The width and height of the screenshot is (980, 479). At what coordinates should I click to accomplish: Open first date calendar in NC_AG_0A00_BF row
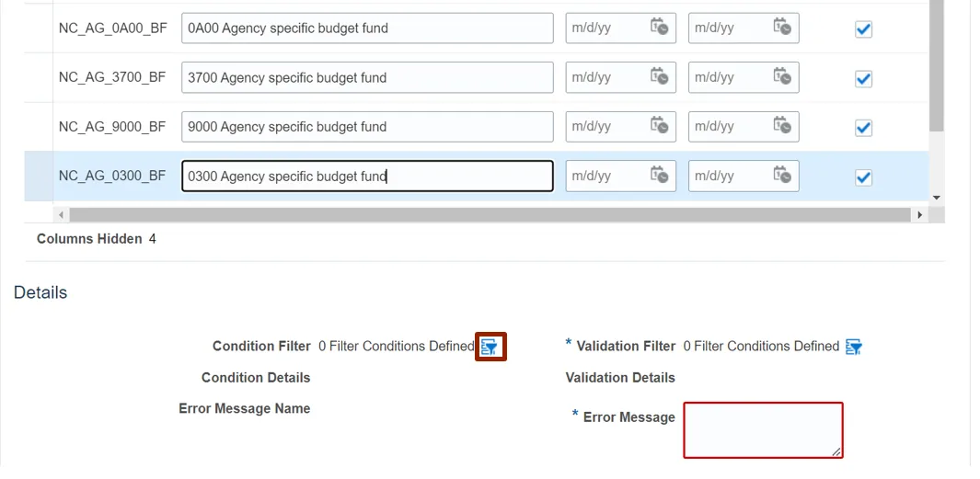coord(660,28)
